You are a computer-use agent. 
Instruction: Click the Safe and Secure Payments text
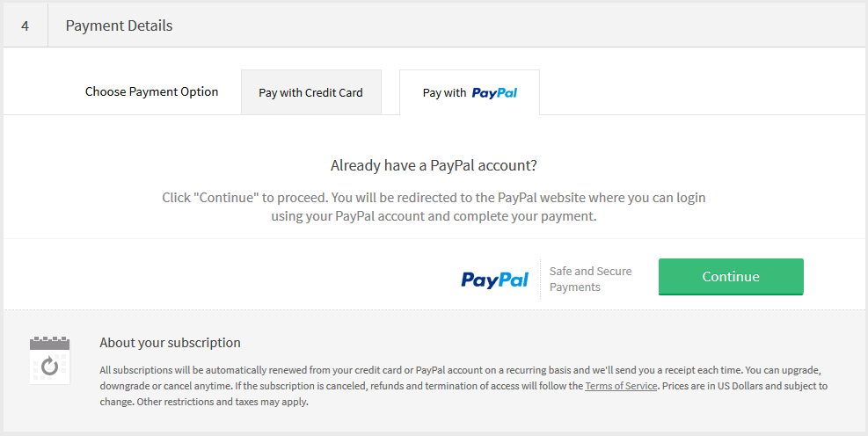(x=590, y=279)
